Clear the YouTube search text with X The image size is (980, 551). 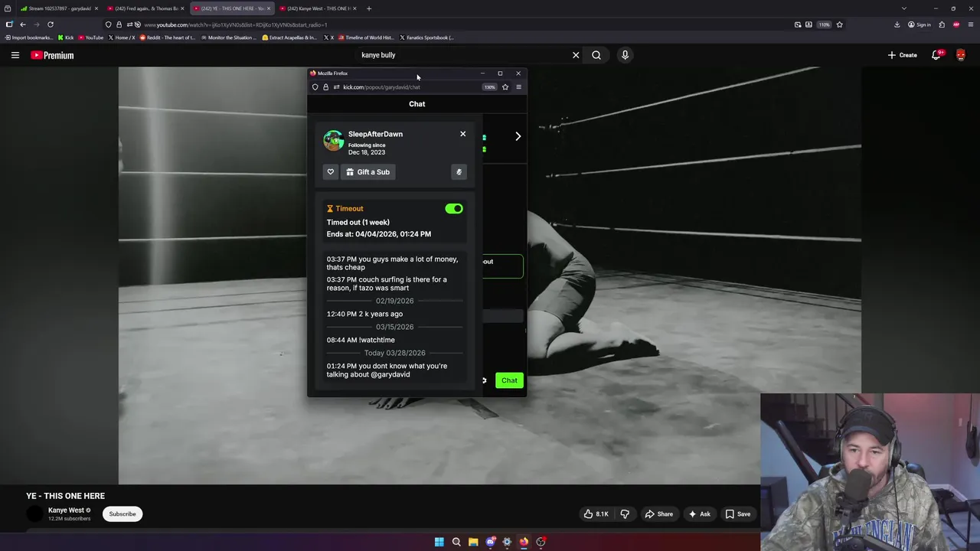[x=576, y=55]
